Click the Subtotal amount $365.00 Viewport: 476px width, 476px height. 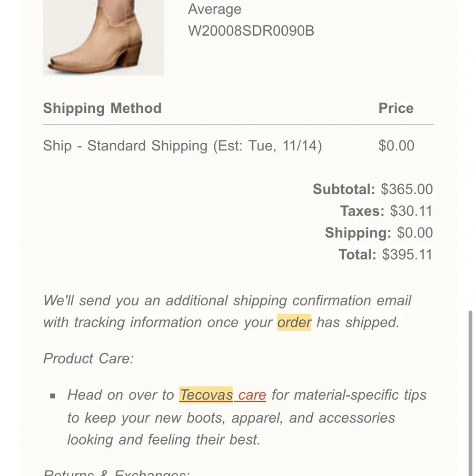point(407,189)
